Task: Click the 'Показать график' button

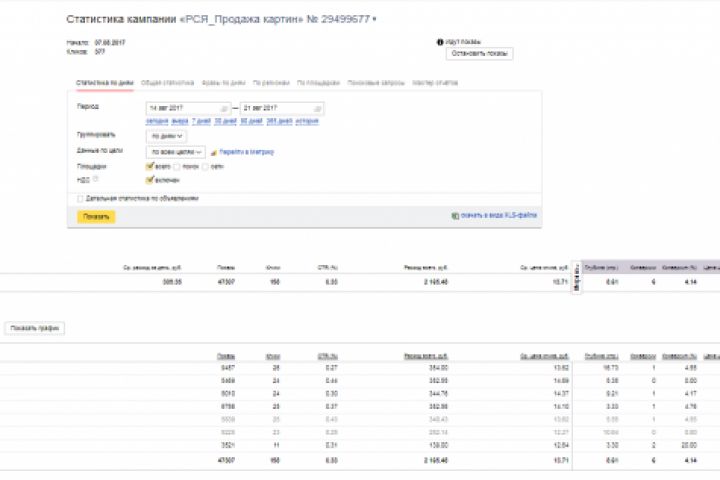Action: tap(35, 328)
